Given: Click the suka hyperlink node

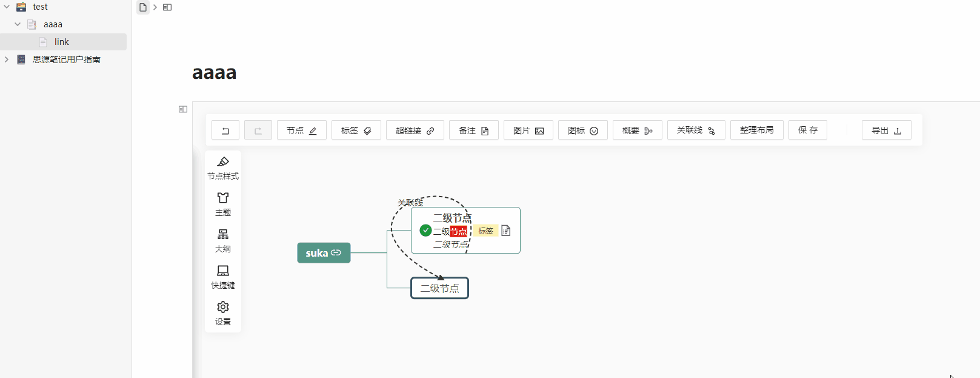Looking at the screenshot, I should [x=324, y=252].
